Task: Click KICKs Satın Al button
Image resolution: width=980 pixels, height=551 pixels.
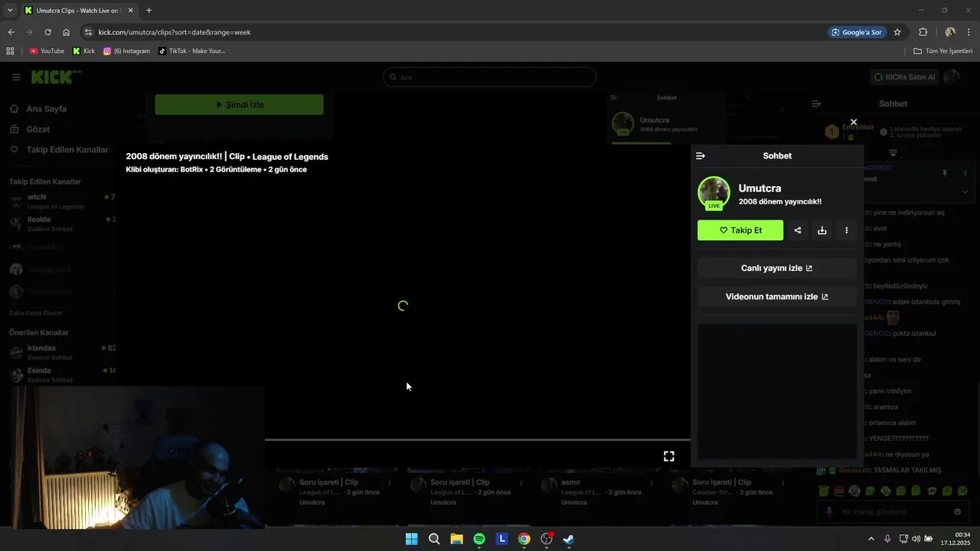Action: coord(905,77)
